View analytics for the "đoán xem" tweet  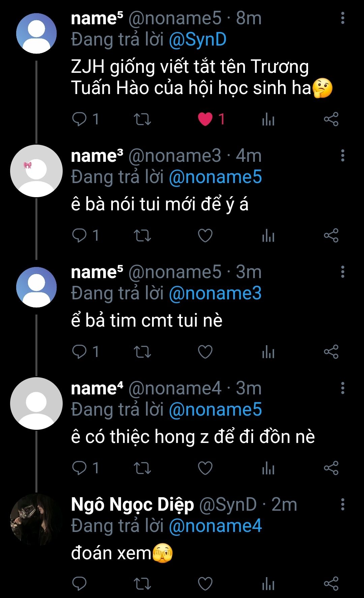[268, 584]
